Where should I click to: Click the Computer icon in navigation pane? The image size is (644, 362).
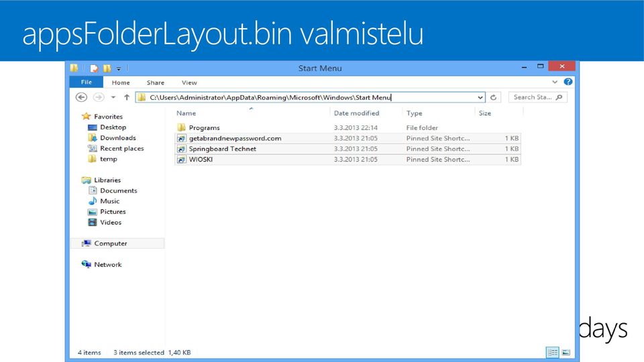point(87,243)
